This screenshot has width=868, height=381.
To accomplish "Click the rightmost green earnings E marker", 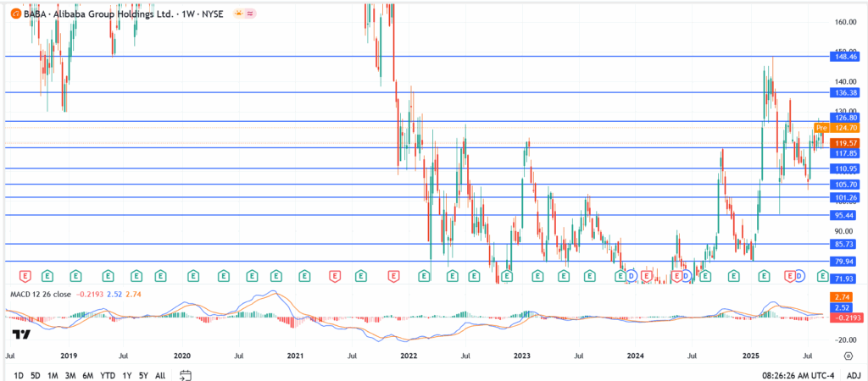I will coord(821,276).
